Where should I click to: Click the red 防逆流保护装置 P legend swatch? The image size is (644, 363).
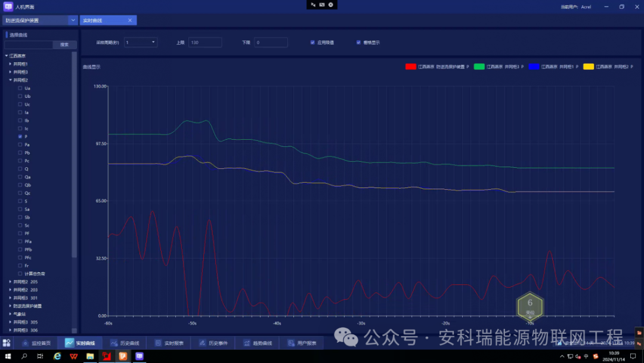(x=411, y=67)
